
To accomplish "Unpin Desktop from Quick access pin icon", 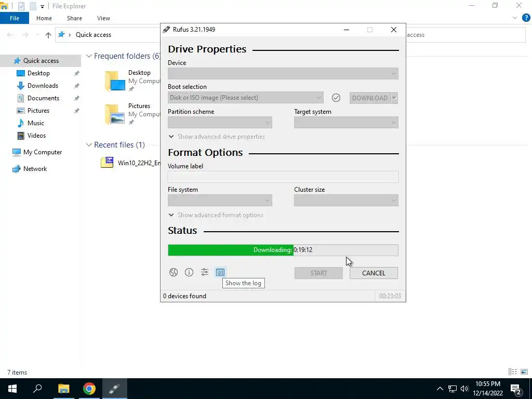I will click(77, 73).
